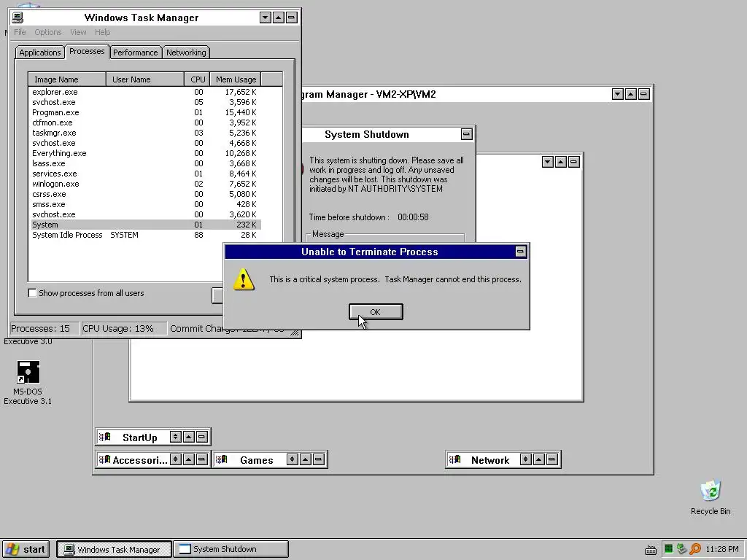Image resolution: width=747 pixels, height=560 pixels.
Task: Sort processes by Image Name column
Action: pos(67,79)
